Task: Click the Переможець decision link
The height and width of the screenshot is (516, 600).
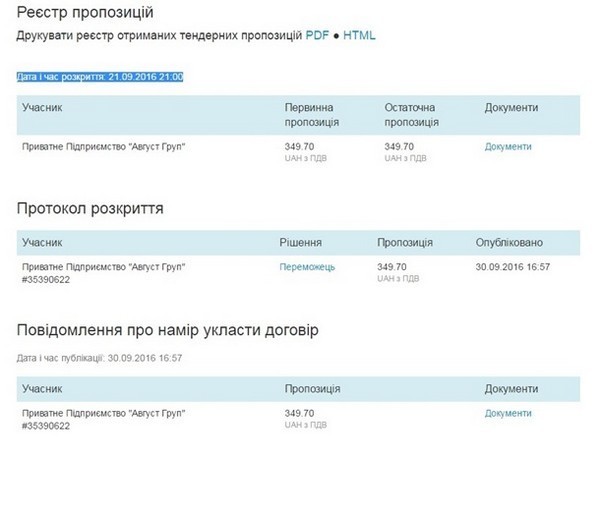Action: [x=307, y=267]
